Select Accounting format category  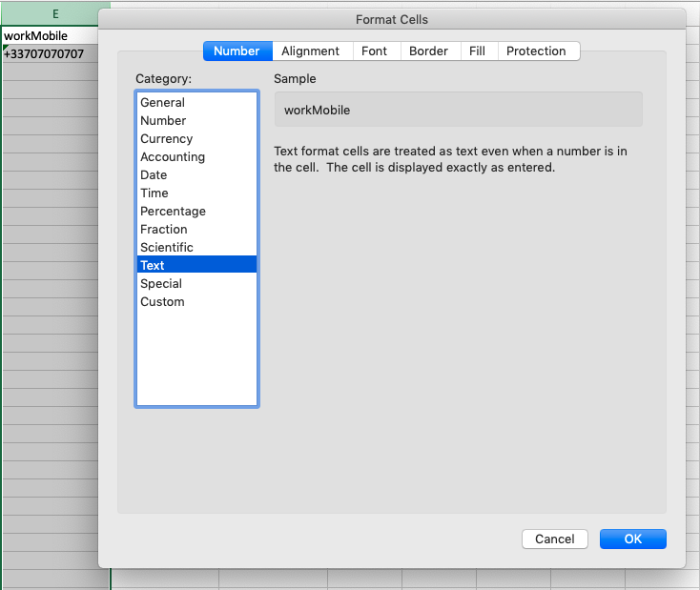coord(173,157)
